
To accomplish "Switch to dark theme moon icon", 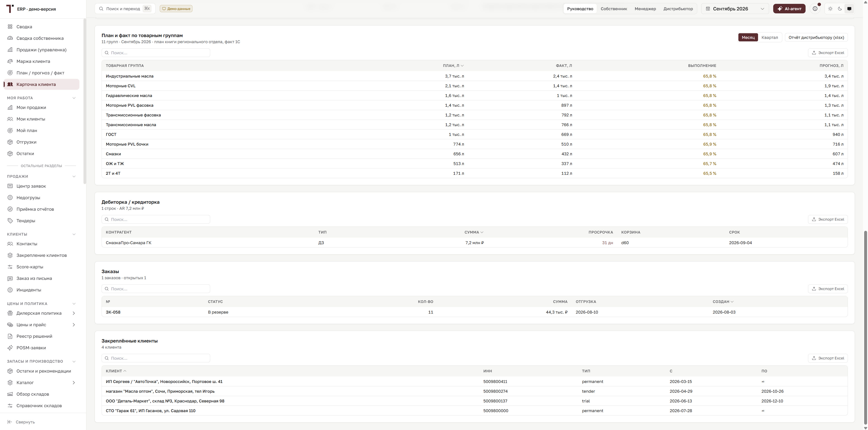I will pyautogui.click(x=840, y=9).
